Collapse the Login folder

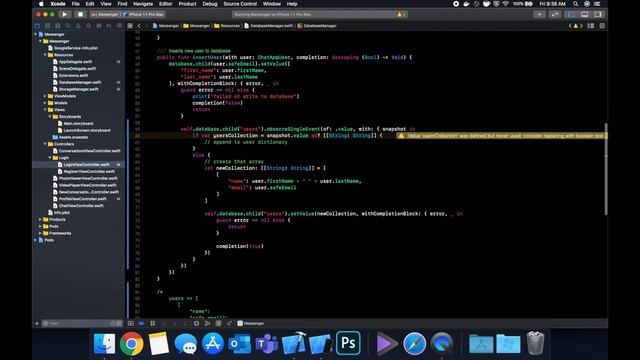50,158
